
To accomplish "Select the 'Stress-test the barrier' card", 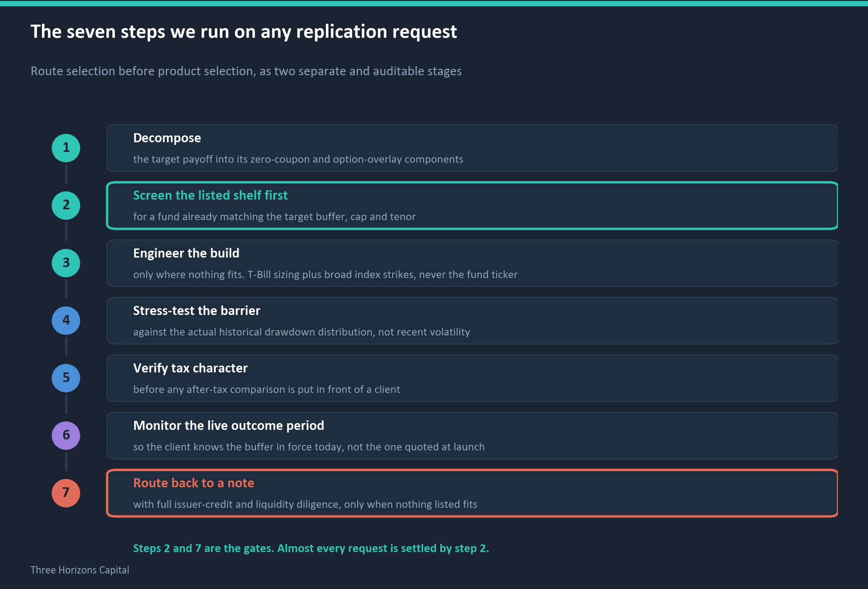I will coord(472,320).
